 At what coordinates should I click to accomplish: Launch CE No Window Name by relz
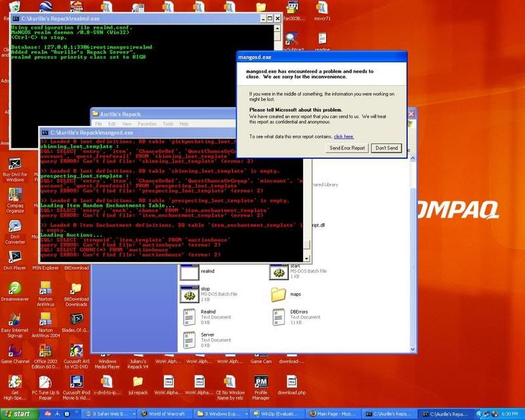point(230,387)
